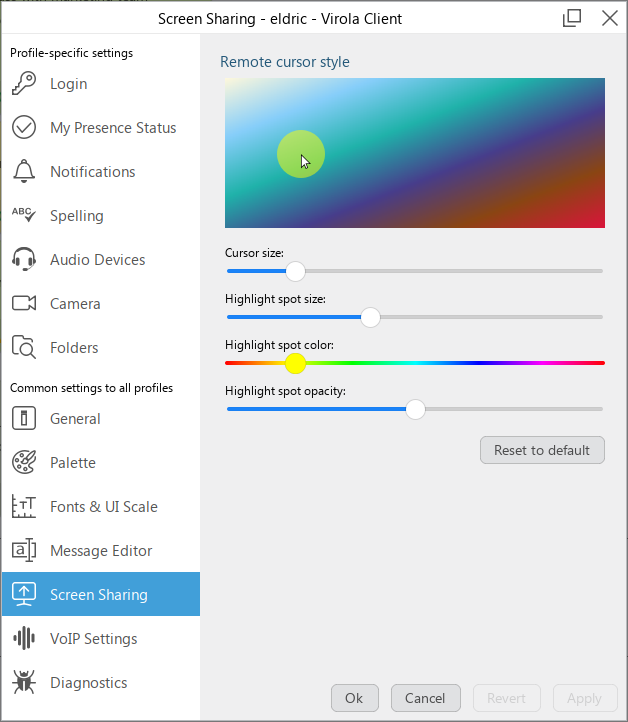Click the 'Highlight spot color:' label
628x722 pixels.
point(279,345)
